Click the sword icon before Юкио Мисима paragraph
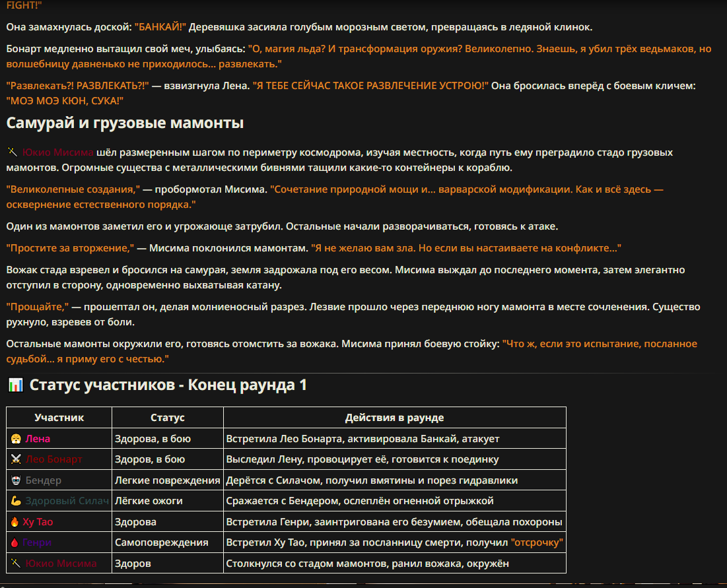The width and height of the screenshot is (727, 588). point(13,152)
